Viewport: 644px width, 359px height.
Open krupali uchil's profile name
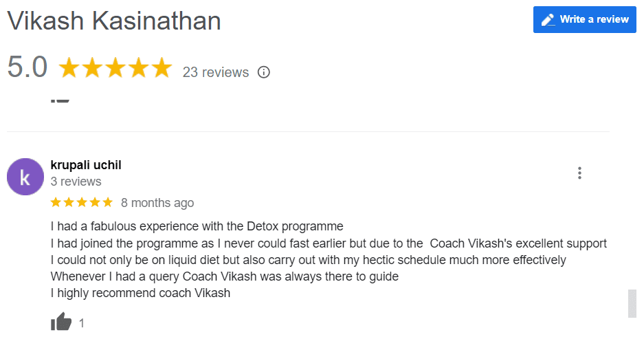[86, 165]
